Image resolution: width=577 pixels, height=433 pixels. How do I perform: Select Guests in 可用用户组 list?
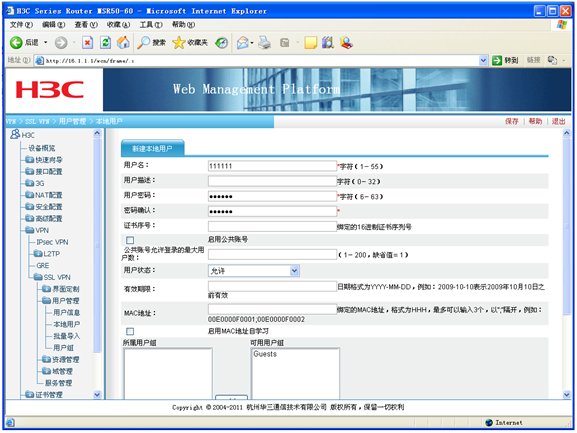[x=265, y=354]
